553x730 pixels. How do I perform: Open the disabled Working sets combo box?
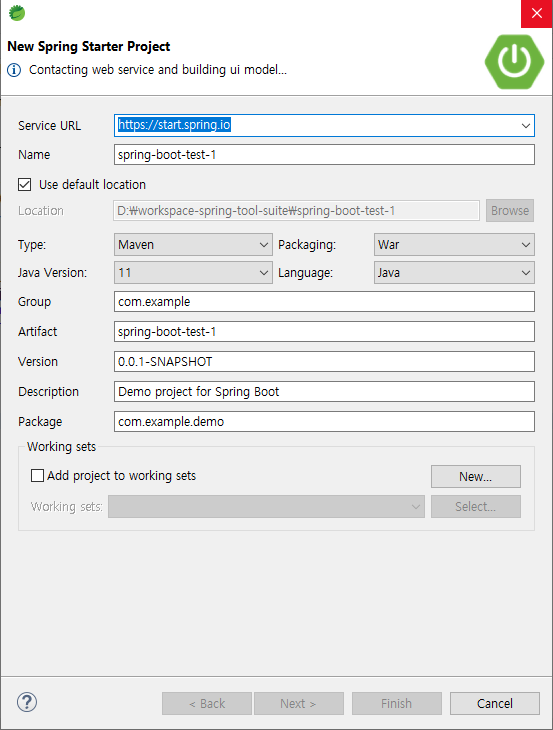coord(266,507)
